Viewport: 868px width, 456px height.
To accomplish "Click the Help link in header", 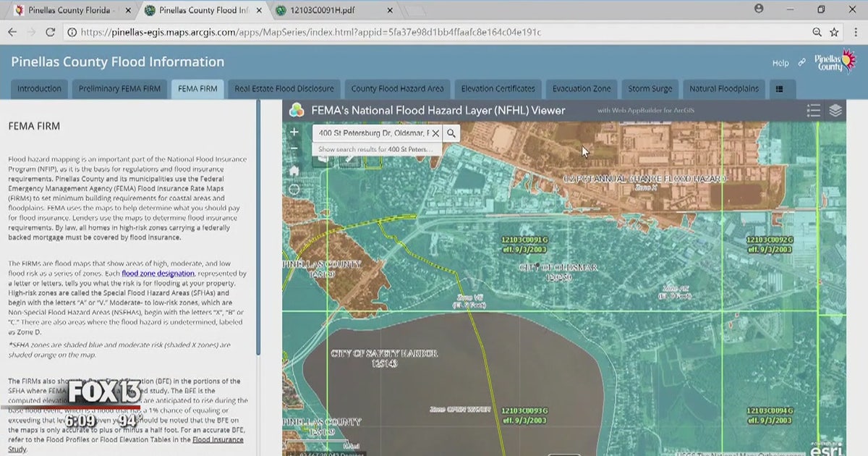I will click(x=780, y=63).
